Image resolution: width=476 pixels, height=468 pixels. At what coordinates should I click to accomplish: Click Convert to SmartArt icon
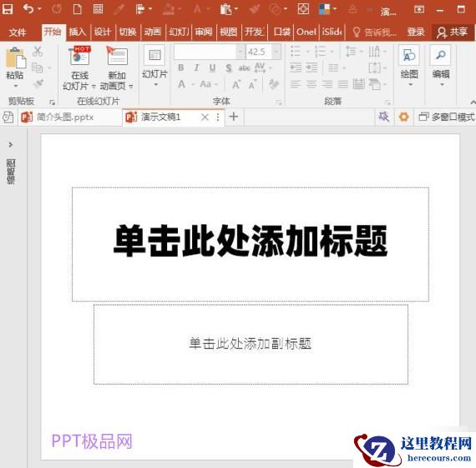(x=375, y=84)
